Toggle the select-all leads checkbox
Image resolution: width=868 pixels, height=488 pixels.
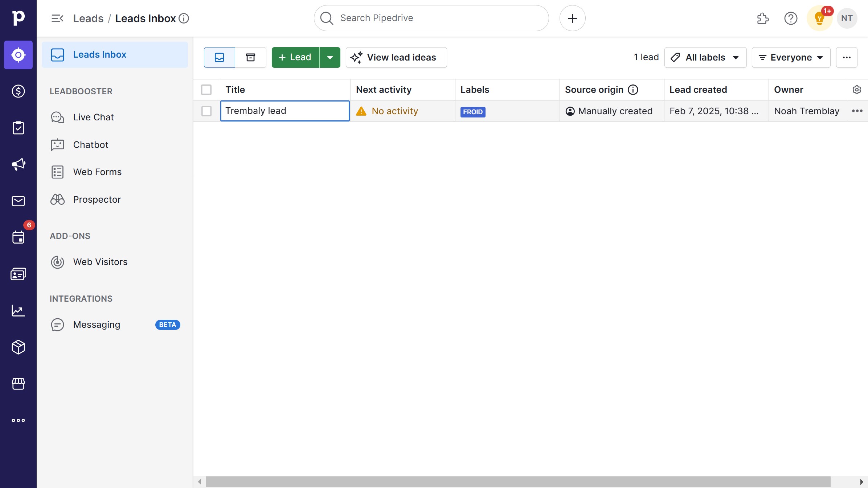point(206,90)
